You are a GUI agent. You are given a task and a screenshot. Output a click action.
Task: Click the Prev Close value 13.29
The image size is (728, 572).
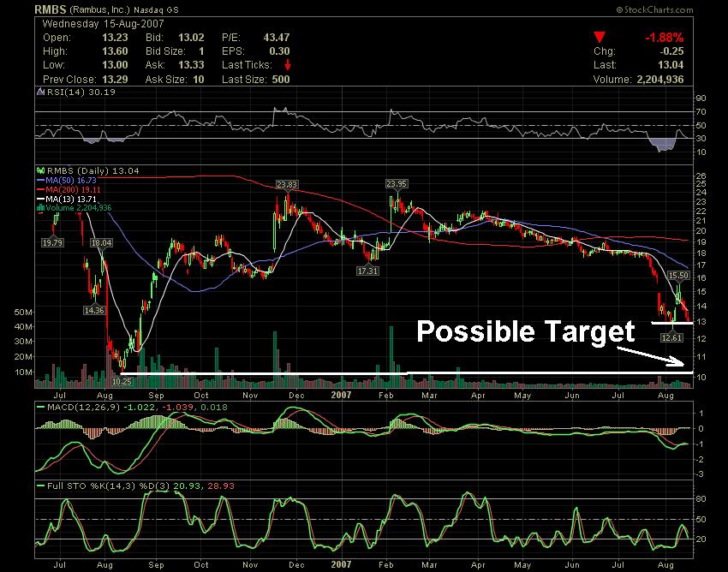point(115,79)
